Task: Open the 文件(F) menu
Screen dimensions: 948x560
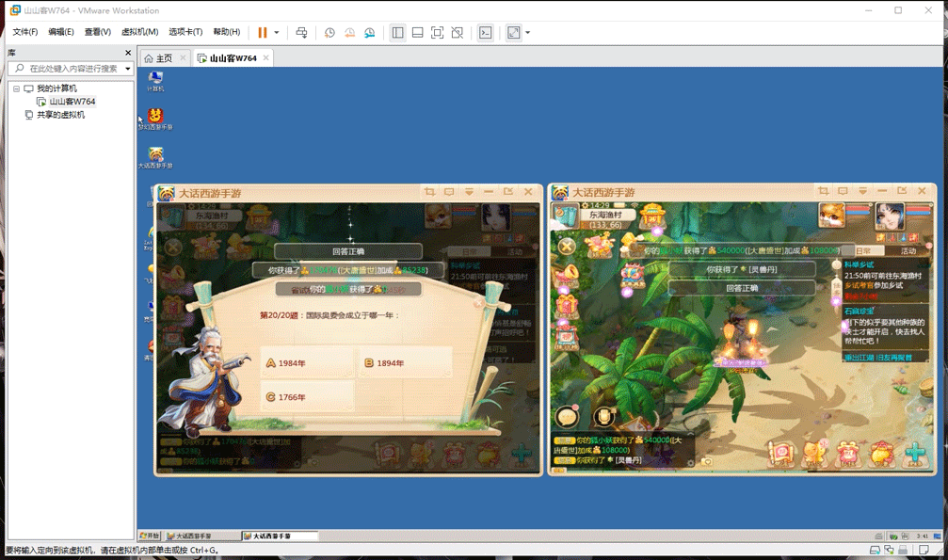Action: (24, 32)
